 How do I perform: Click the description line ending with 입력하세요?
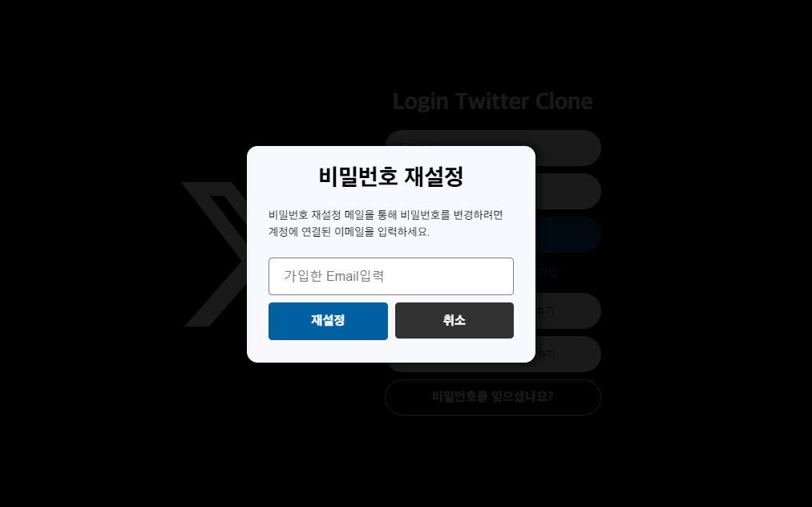(x=349, y=232)
